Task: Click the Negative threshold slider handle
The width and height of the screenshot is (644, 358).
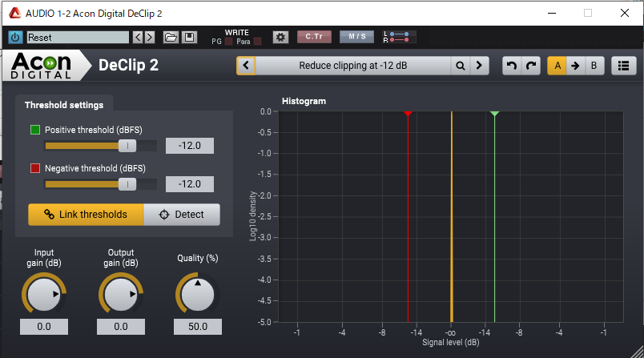Action: (127, 184)
